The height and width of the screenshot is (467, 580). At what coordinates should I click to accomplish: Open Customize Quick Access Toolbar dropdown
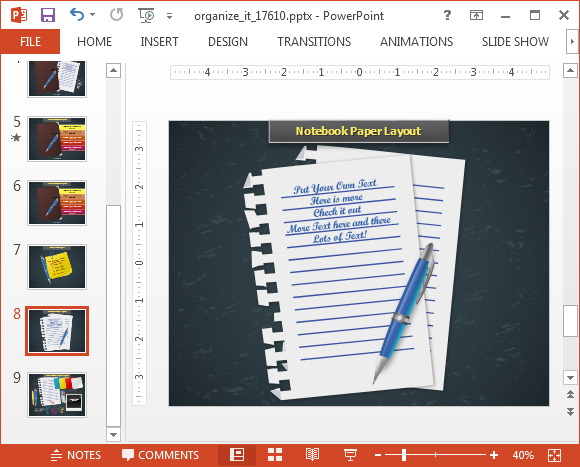click(169, 16)
